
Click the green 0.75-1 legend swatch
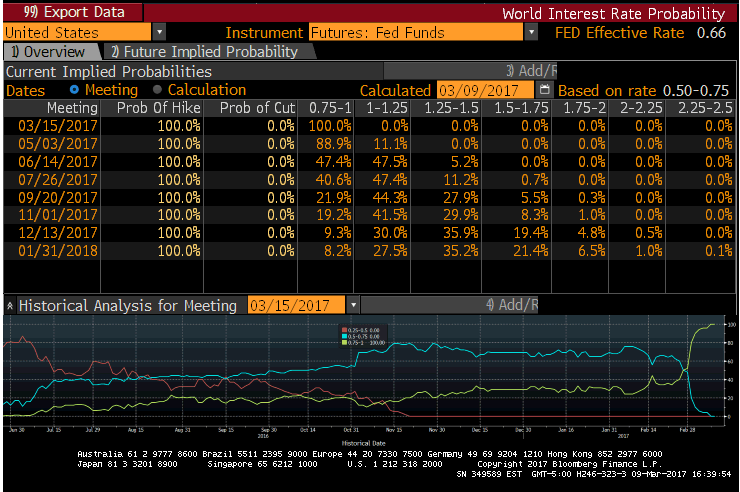click(344, 342)
